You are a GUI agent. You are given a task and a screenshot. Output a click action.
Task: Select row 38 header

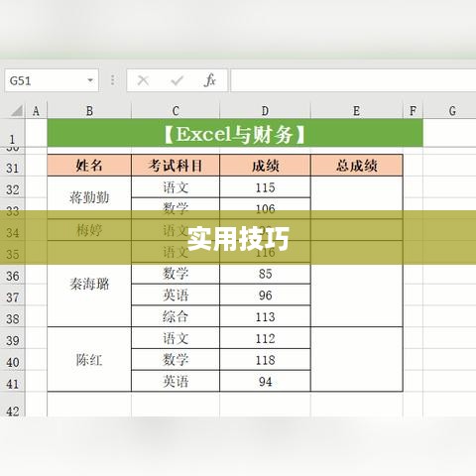(x=12, y=316)
